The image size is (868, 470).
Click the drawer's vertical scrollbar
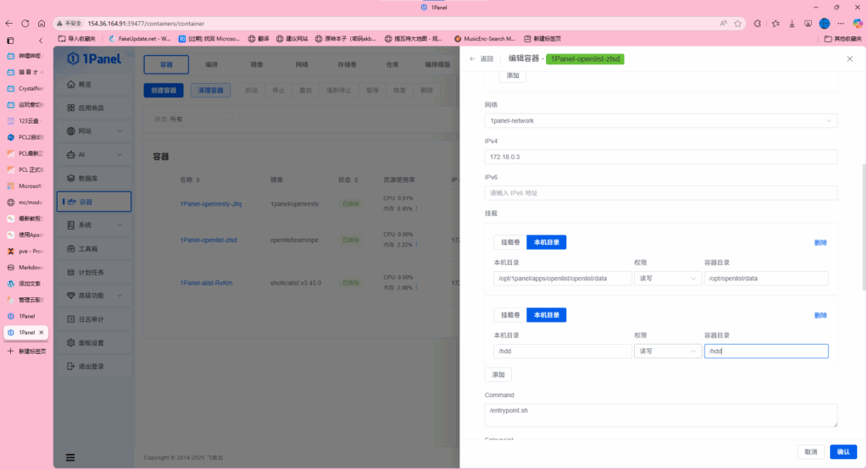(x=864, y=228)
